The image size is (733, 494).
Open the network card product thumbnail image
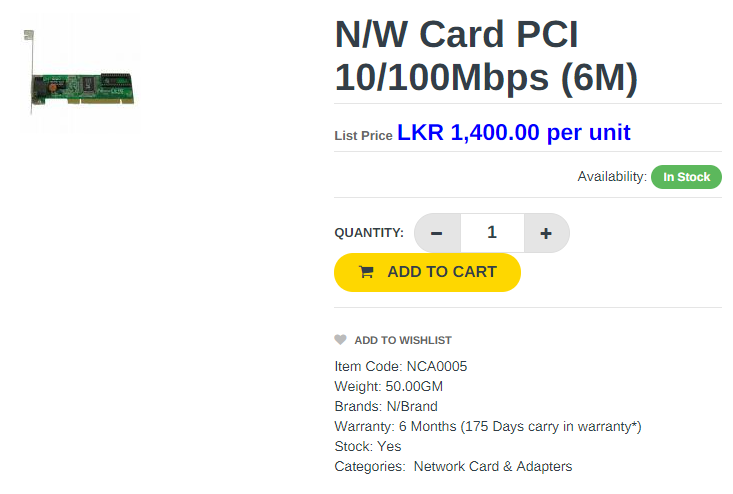pos(80,73)
